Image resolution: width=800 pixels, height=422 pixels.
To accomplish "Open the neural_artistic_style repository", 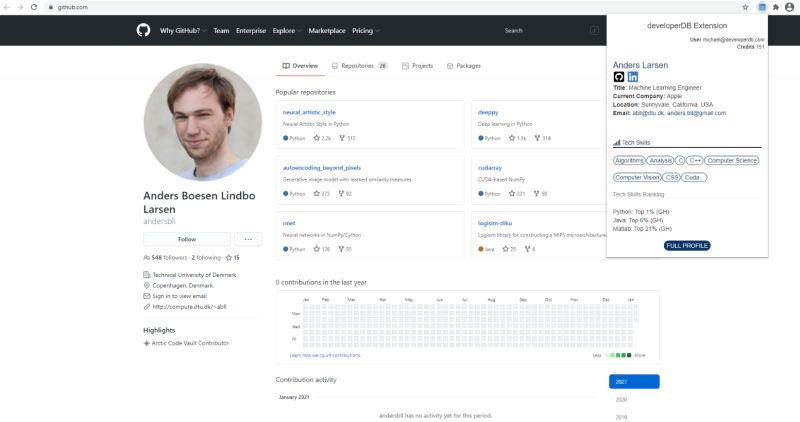I will pos(309,112).
